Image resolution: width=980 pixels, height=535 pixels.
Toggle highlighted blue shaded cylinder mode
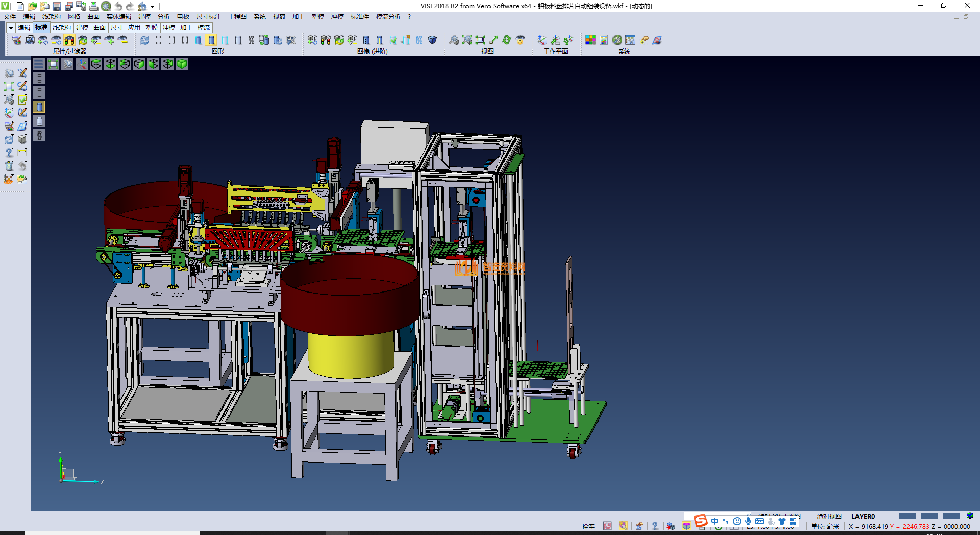coord(211,40)
